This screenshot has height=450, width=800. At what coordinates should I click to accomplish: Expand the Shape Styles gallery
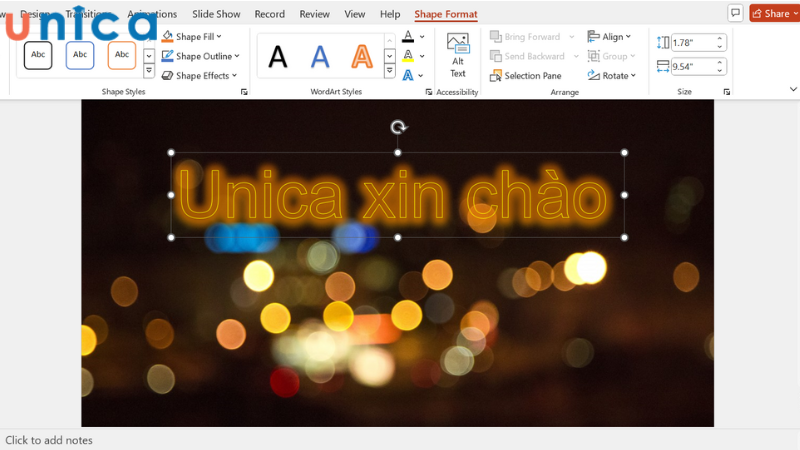tap(149, 71)
